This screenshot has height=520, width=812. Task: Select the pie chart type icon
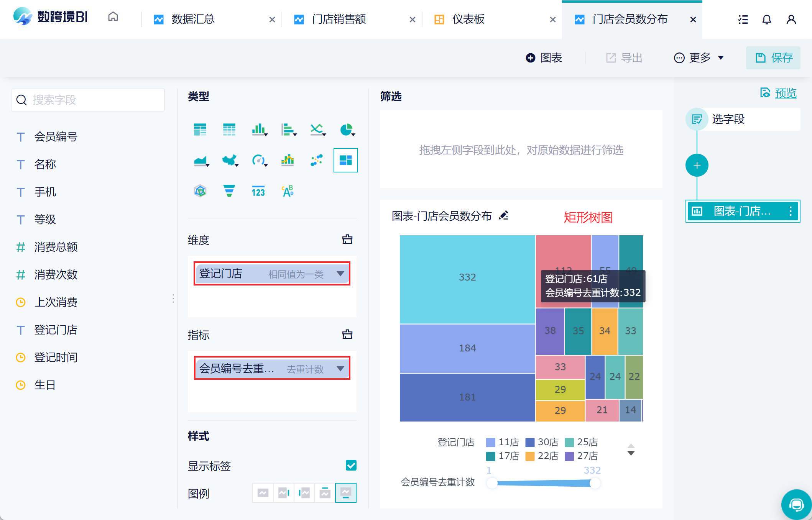346,130
